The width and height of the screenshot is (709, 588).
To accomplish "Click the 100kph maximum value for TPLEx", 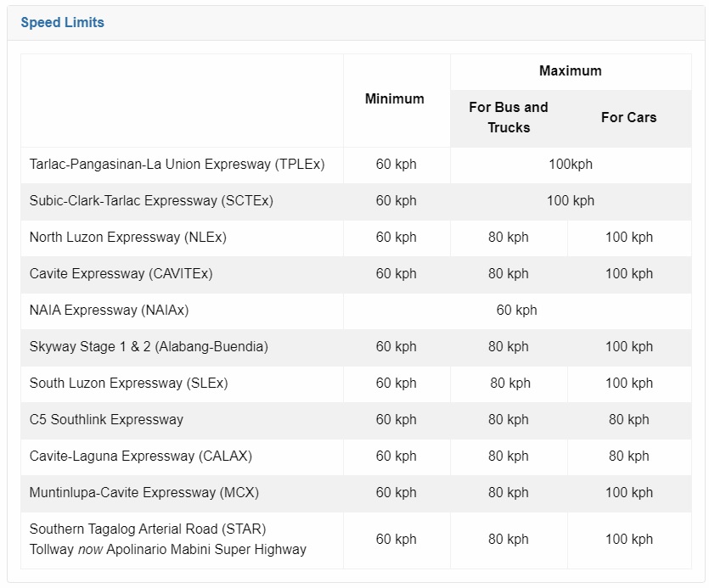I will click(x=570, y=164).
